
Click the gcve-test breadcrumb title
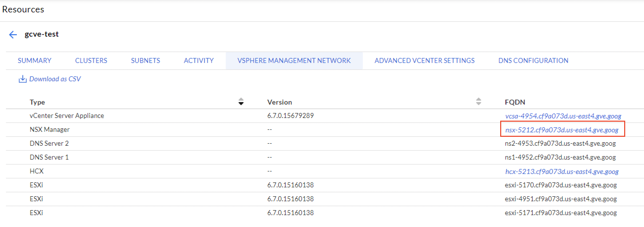coord(42,34)
